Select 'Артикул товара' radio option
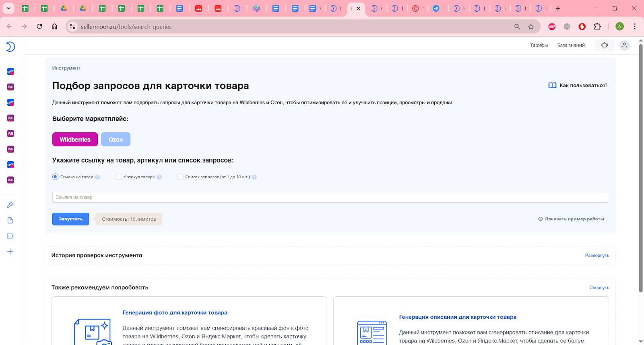This screenshot has width=644, height=345. tap(119, 177)
